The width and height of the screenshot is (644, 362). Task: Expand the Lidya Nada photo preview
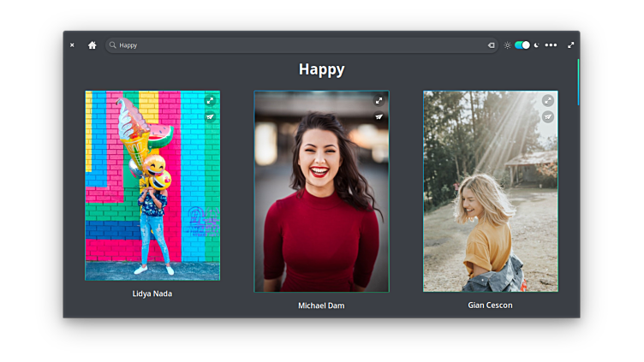tap(210, 101)
